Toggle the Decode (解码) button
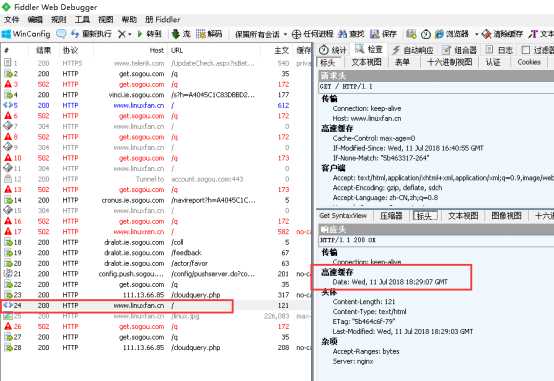This screenshot has width=554, height=381. click(209, 34)
